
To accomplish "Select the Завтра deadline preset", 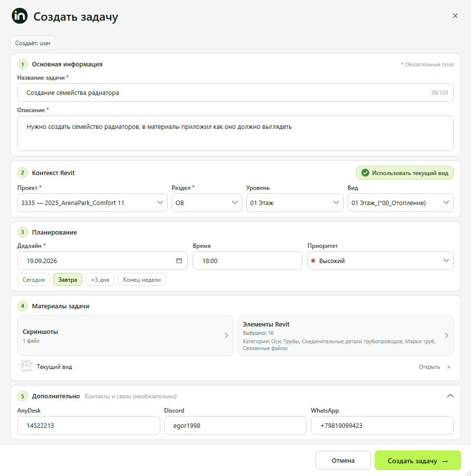I will click(x=68, y=280).
